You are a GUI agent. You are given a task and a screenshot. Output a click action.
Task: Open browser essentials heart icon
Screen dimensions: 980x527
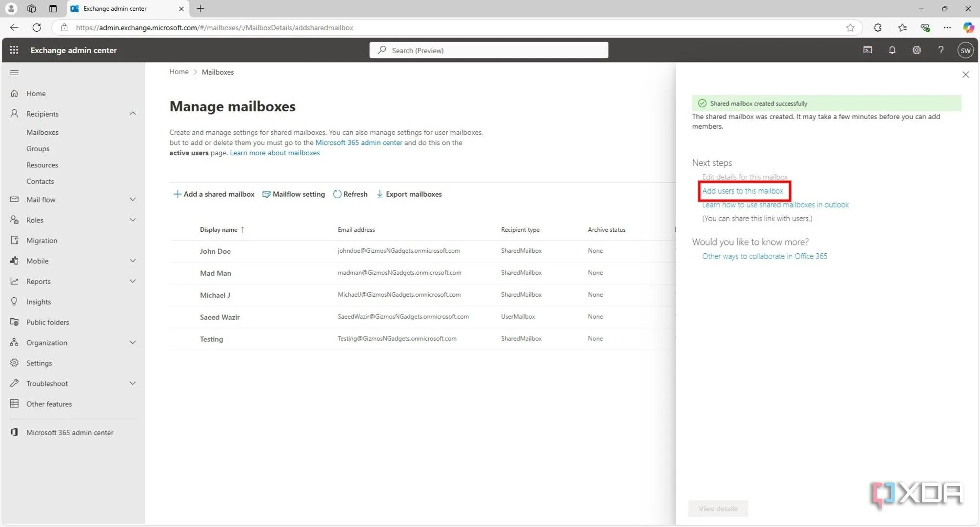(925, 27)
